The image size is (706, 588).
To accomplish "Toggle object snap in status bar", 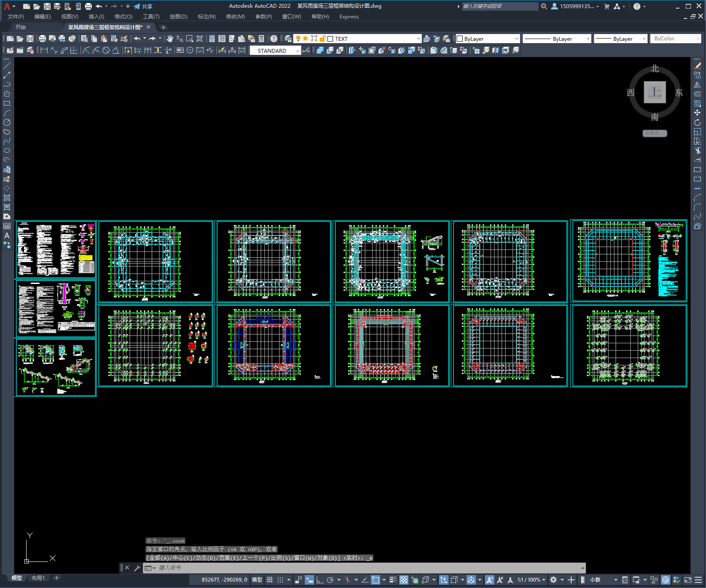I will coord(376,580).
